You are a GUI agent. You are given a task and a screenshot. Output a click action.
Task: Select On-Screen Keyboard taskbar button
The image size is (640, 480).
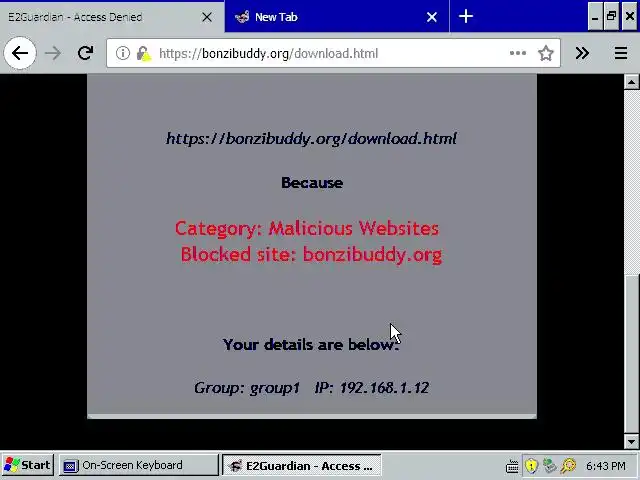[139, 465]
